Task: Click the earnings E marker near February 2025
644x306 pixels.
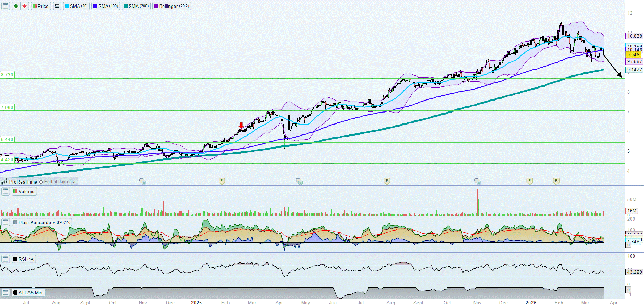Action: coord(222,181)
